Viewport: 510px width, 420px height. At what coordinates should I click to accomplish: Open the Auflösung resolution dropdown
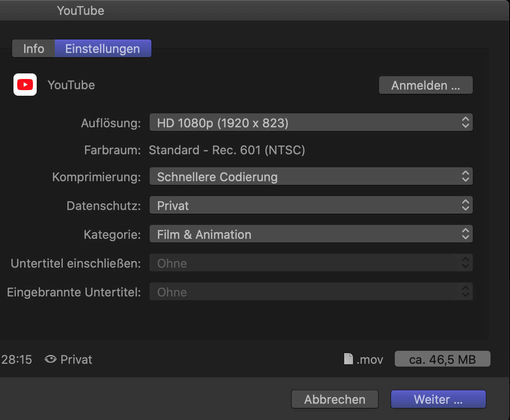[x=311, y=123]
